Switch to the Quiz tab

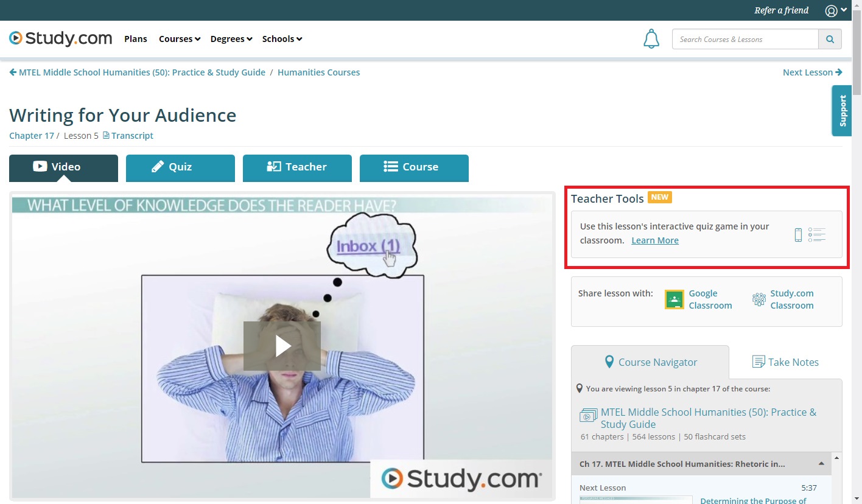point(180,167)
